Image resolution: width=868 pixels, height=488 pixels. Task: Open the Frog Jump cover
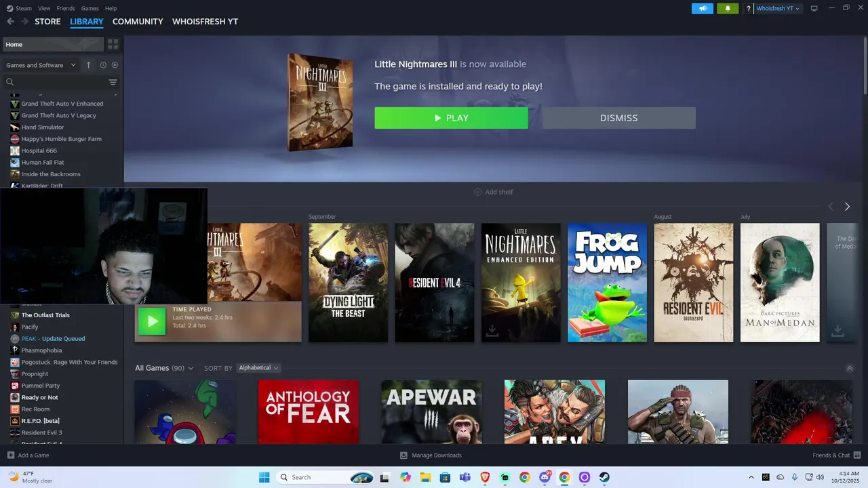607,283
